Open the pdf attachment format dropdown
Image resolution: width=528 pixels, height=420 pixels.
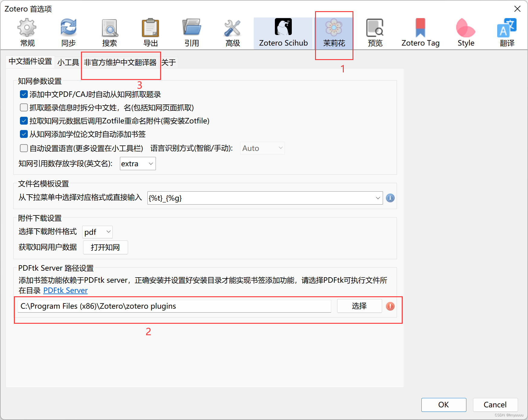tap(97, 232)
